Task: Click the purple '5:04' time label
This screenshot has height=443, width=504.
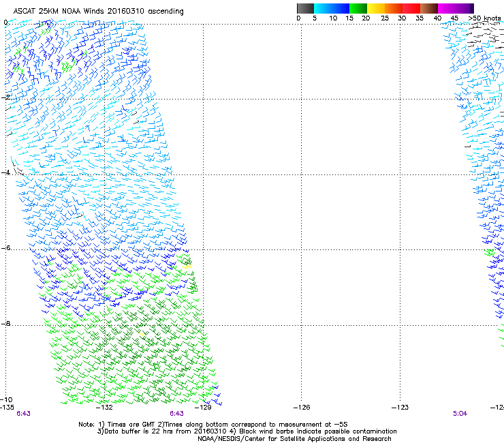Action: 460,414
